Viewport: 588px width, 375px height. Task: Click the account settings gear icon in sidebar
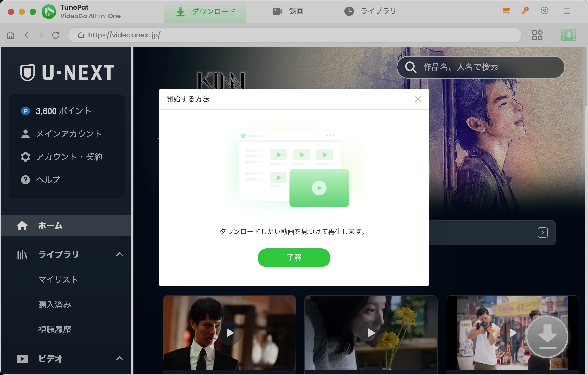(x=25, y=157)
